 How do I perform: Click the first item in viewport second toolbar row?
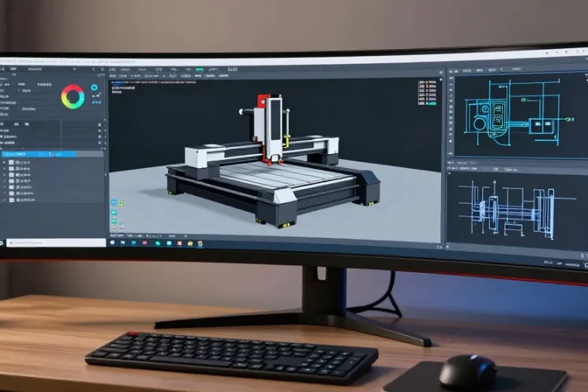pyautogui.click(x=112, y=76)
